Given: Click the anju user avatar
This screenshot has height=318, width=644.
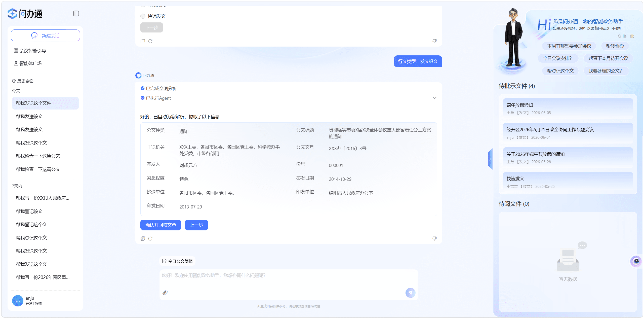Looking at the screenshot, I should [18, 301].
